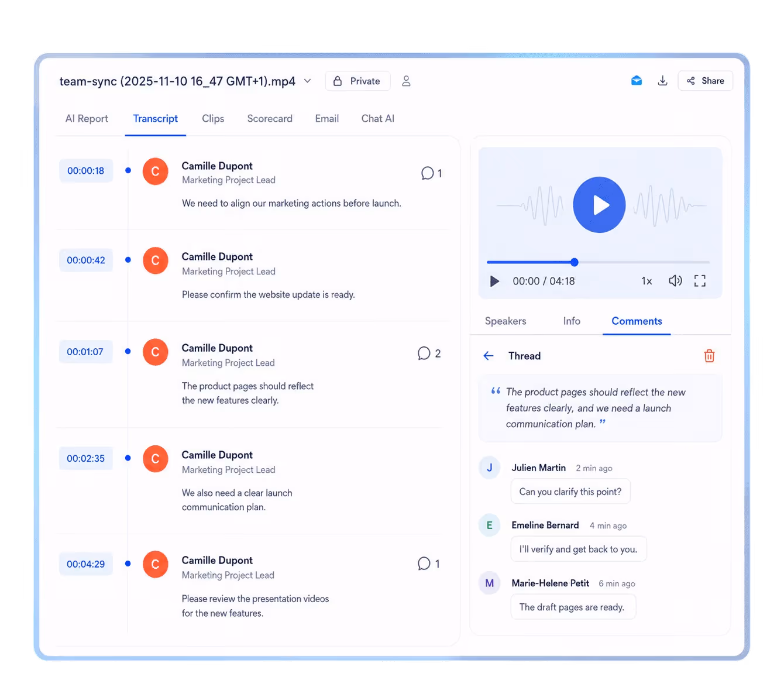
Task: Jump to timestamp 00:01:07
Action: point(85,352)
